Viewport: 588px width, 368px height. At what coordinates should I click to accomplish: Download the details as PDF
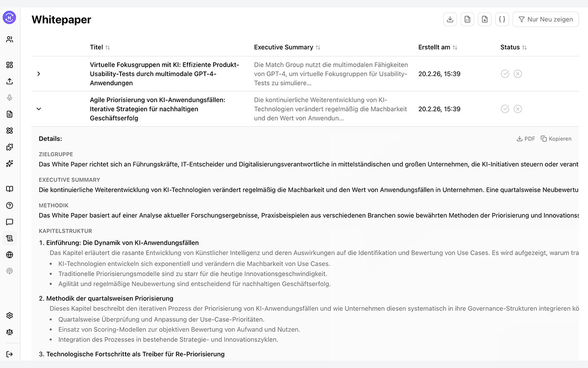point(525,138)
